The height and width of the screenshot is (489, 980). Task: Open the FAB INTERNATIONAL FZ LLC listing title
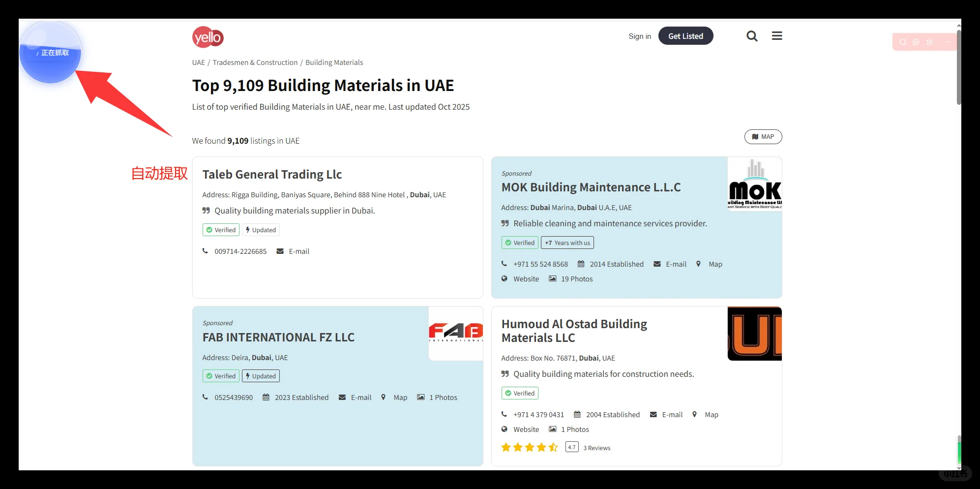[278, 337]
